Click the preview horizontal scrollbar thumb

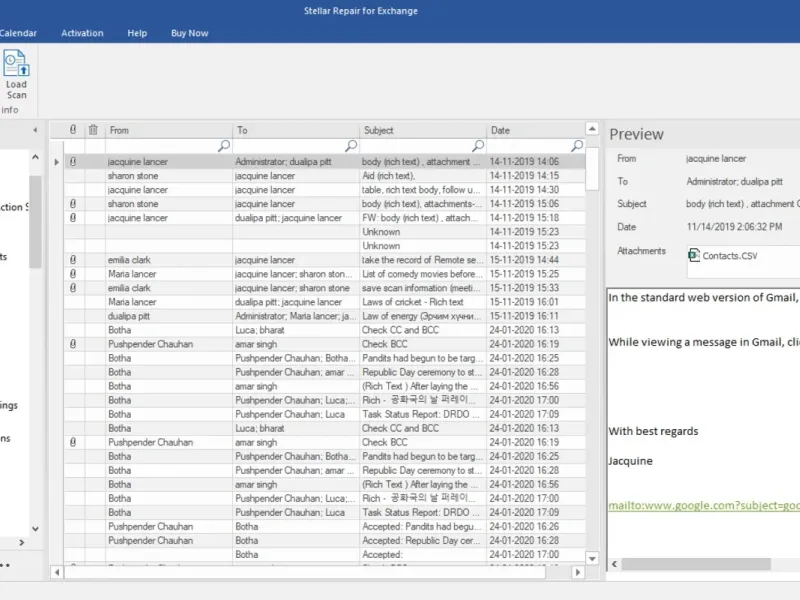[696, 564]
